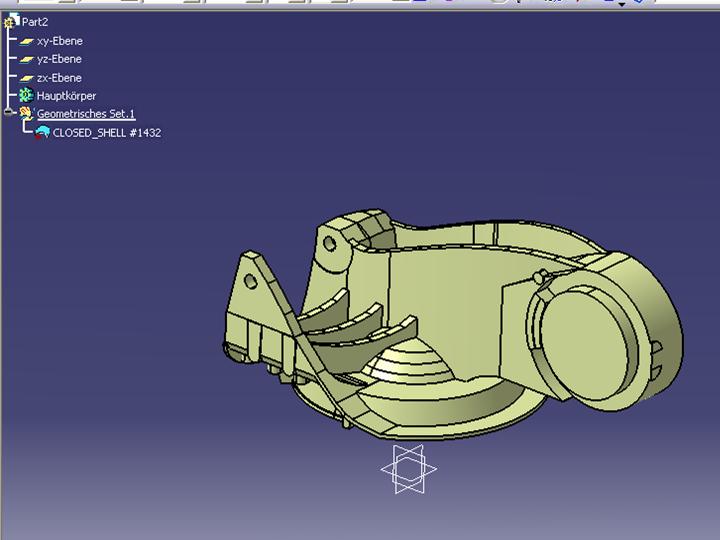
Task: Click the yz-Ebene plane icon
Action: click(27, 59)
